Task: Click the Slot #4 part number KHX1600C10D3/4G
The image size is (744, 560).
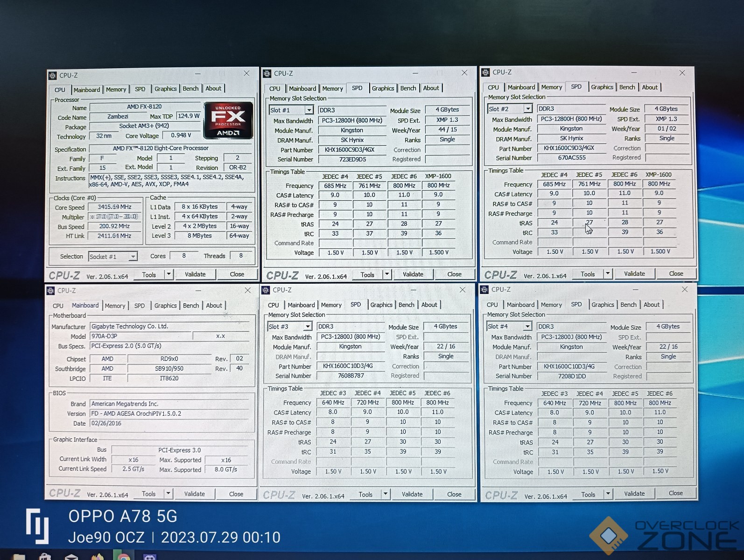Action: (572, 366)
